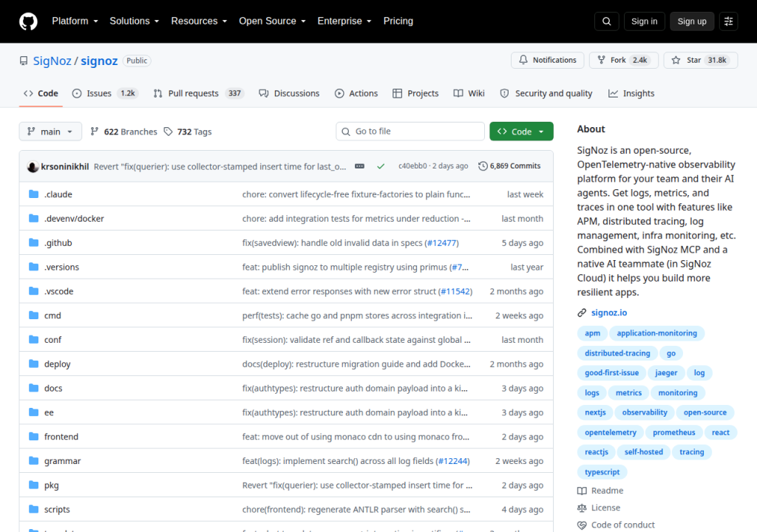The height and width of the screenshot is (532, 757).
Task: Select the observability topic tag
Action: coord(645,412)
